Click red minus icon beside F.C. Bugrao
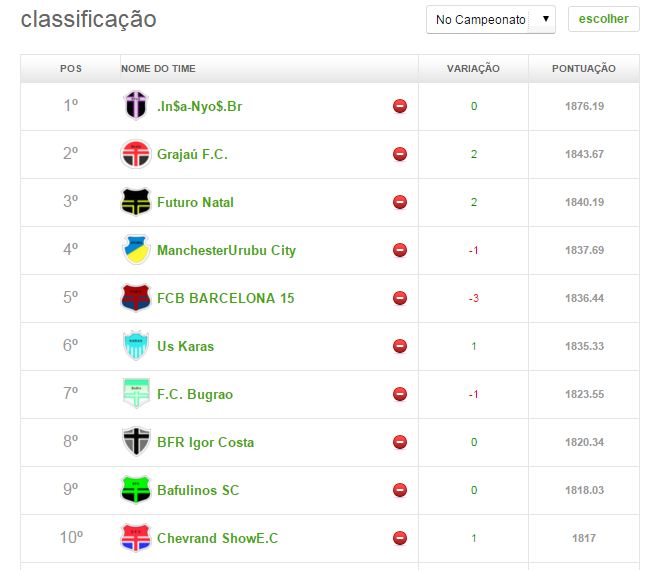The height and width of the screenshot is (570, 648). [400, 394]
